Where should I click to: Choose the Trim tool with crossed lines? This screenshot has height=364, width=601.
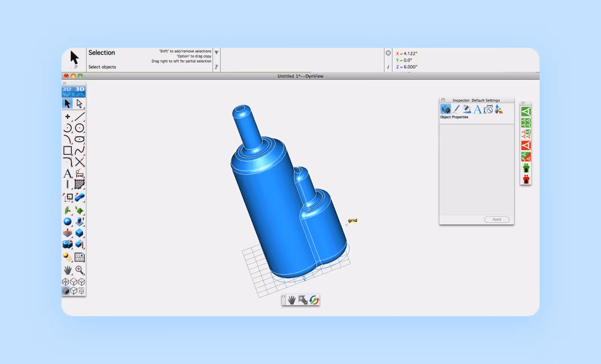point(79,162)
